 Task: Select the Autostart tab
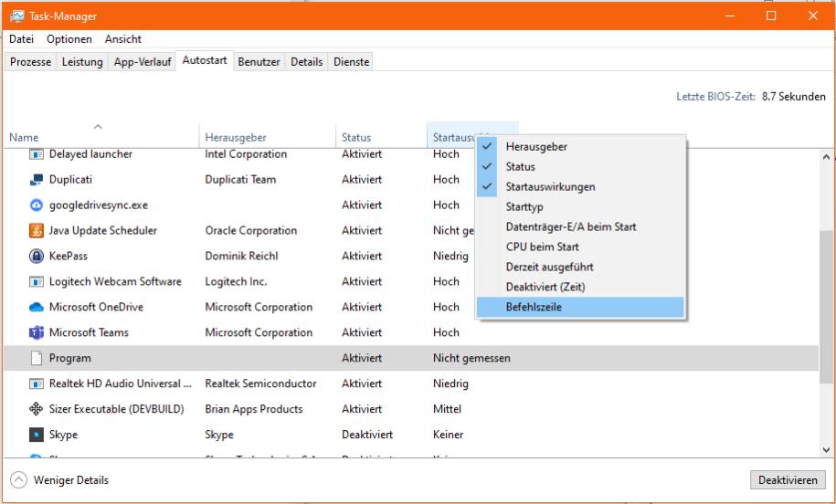[205, 61]
